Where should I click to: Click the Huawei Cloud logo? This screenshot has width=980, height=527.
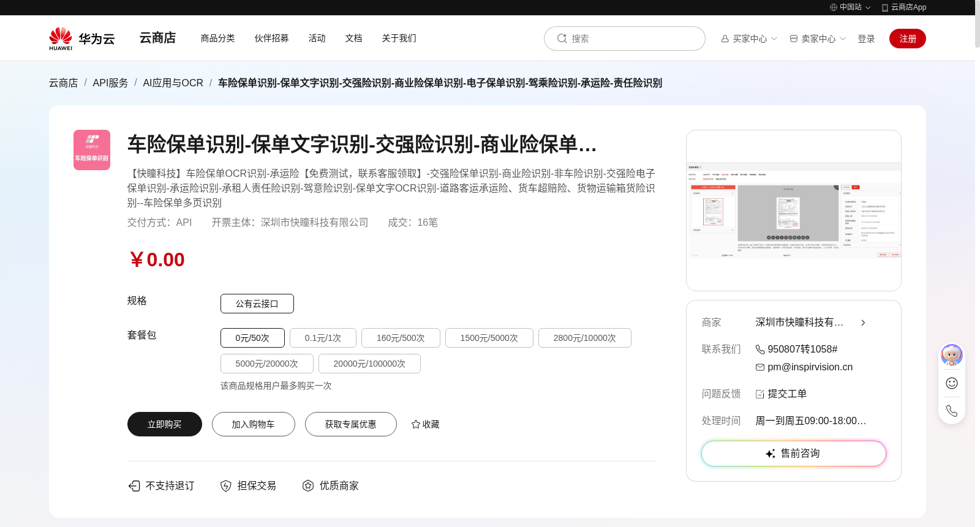tap(82, 39)
